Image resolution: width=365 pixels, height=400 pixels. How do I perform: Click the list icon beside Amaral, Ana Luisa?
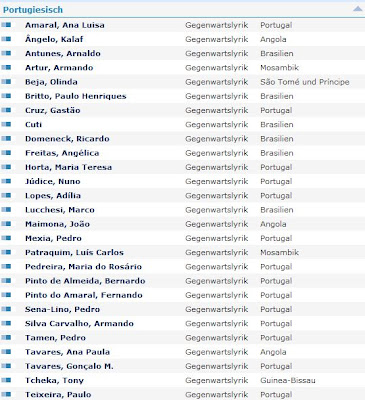pos(6,25)
